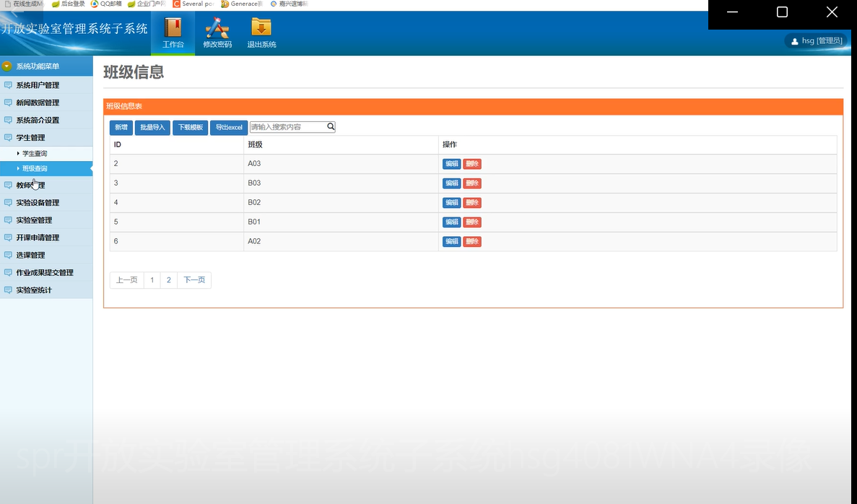Click the icon beside 开课申请管理
The height and width of the screenshot is (504, 857).
click(8, 238)
